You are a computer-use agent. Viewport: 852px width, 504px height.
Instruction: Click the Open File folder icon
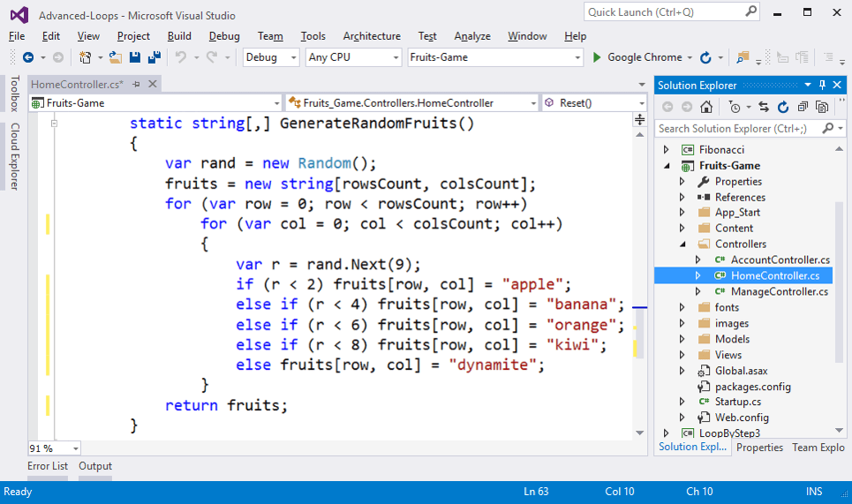click(115, 57)
